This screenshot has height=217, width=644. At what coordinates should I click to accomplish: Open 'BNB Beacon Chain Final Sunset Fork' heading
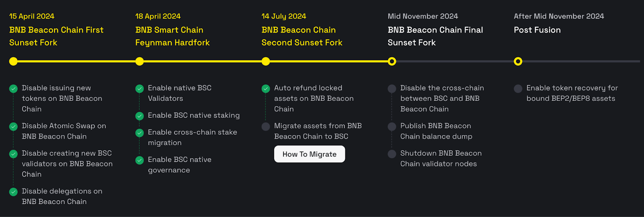(436, 36)
